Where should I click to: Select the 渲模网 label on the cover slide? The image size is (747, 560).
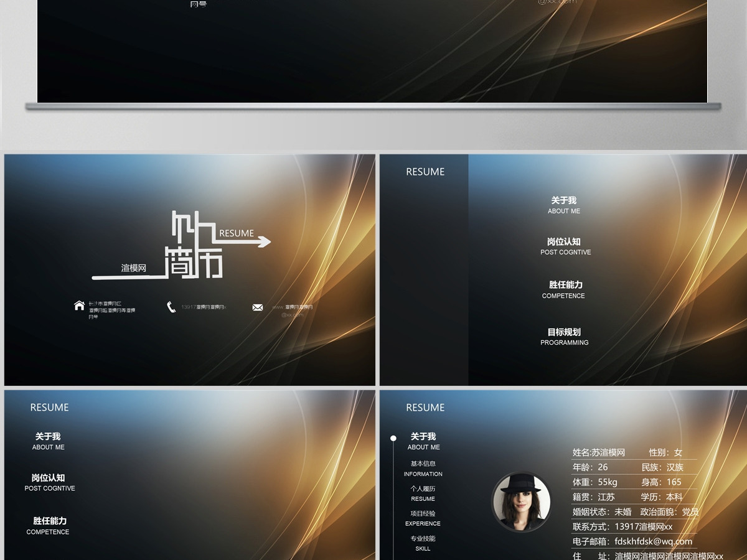click(134, 268)
